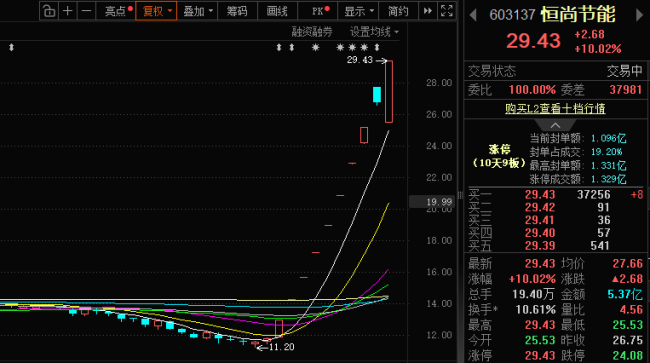Viewport: 650px width, 363px height.
Task: Click 跌停 value 24.08
Action: [627, 356]
